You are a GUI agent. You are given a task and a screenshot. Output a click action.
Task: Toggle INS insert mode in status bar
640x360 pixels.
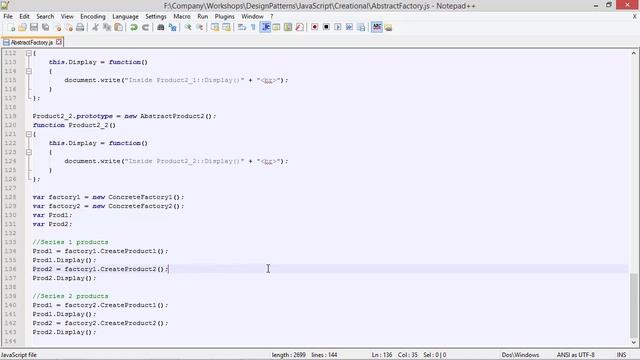coord(621,355)
